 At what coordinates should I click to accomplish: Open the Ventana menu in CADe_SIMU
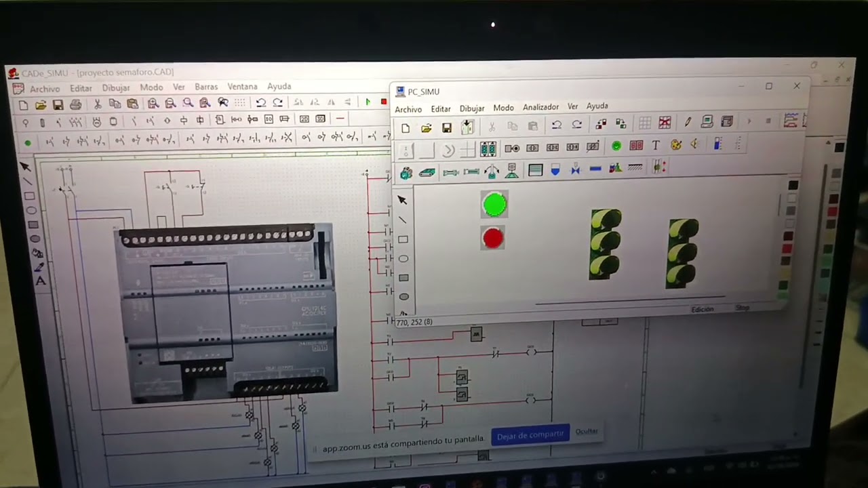click(x=242, y=87)
